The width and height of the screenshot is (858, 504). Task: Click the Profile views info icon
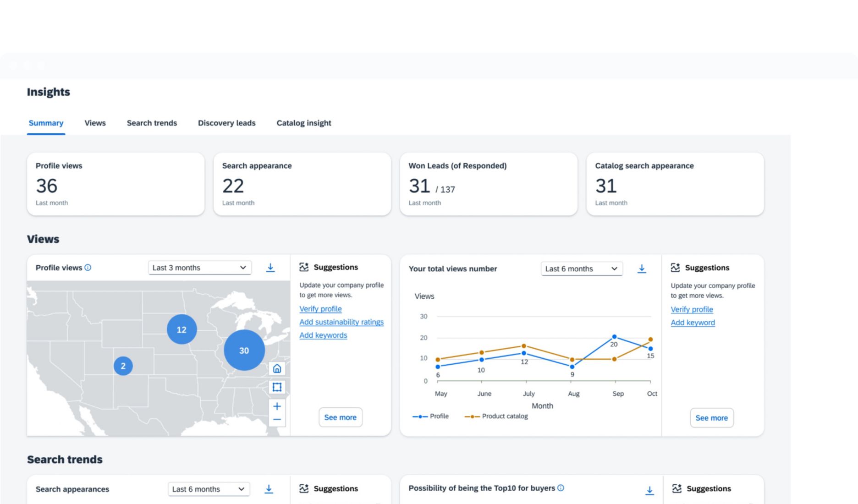[x=88, y=268]
